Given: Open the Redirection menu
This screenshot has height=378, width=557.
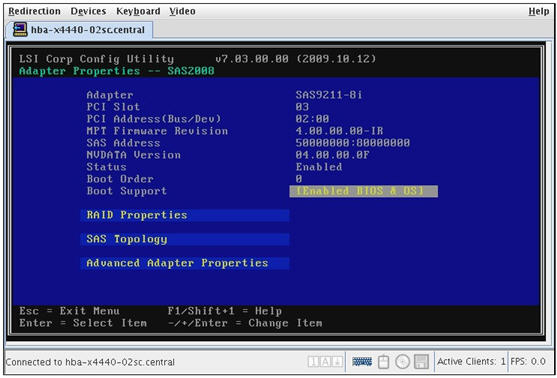Looking at the screenshot, I should click(34, 11).
